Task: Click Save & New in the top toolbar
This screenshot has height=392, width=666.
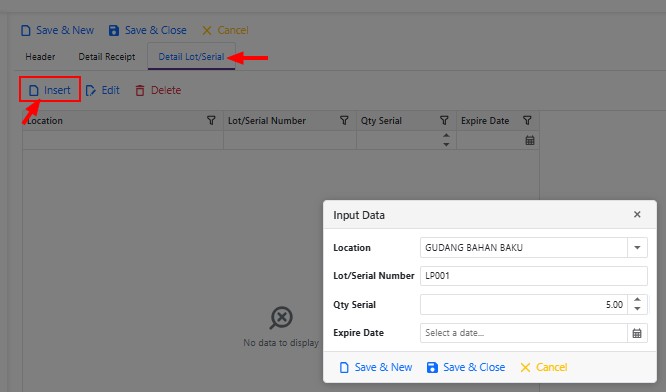Action: 57,30
